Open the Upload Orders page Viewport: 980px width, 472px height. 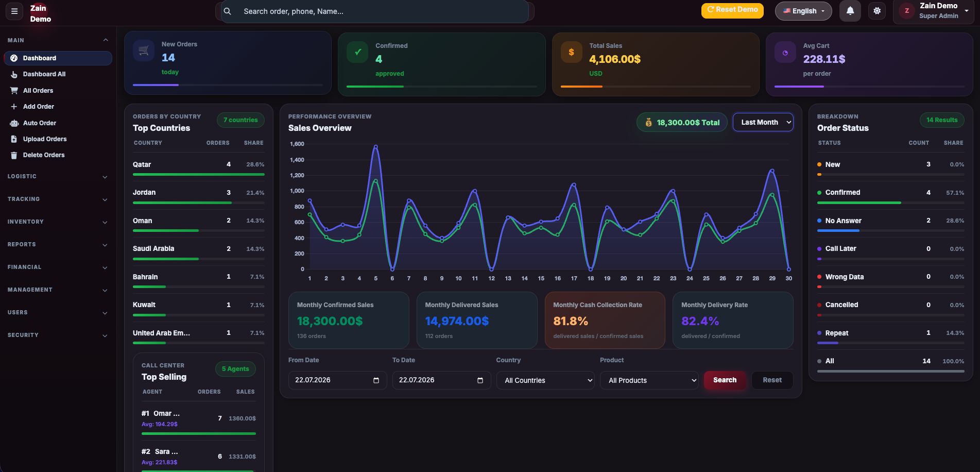point(58,139)
